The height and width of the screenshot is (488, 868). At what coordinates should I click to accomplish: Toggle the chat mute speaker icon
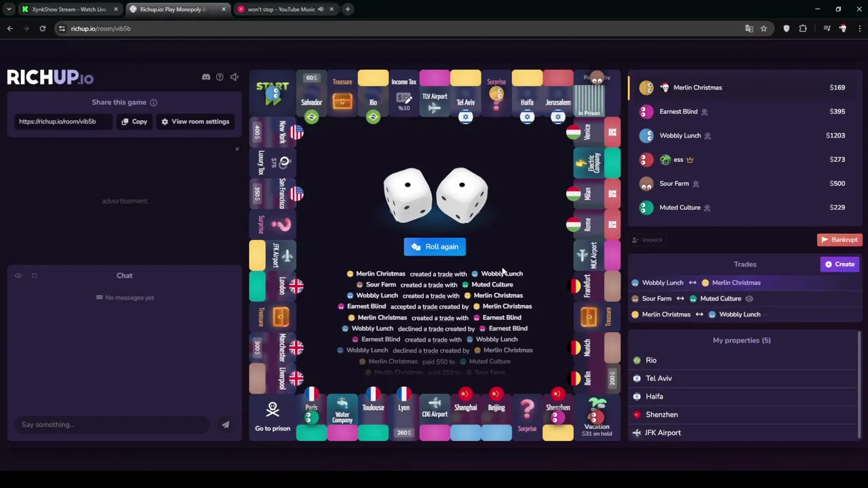click(x=18, y=276)
